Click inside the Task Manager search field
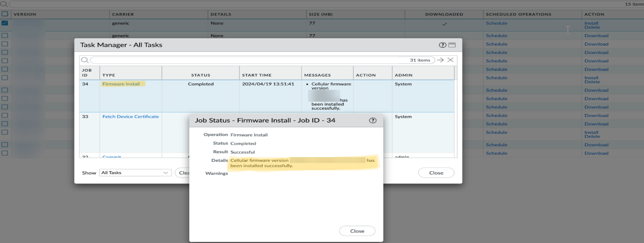 248,60
